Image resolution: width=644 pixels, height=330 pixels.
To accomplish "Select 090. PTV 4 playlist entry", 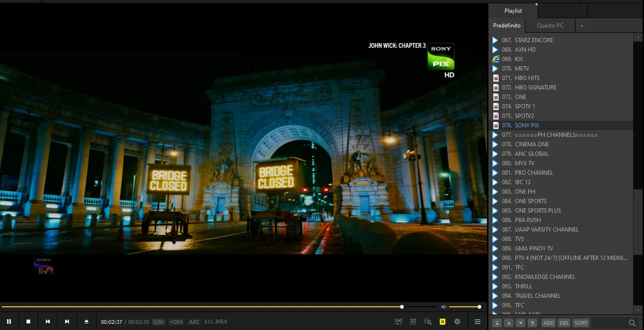I will click(561, 258).
